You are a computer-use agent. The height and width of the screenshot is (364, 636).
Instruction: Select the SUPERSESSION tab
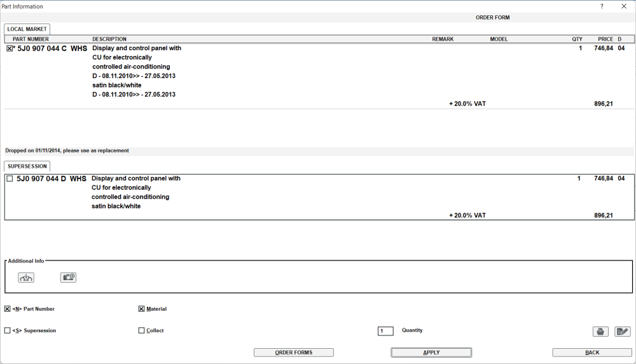coord(27,166)
